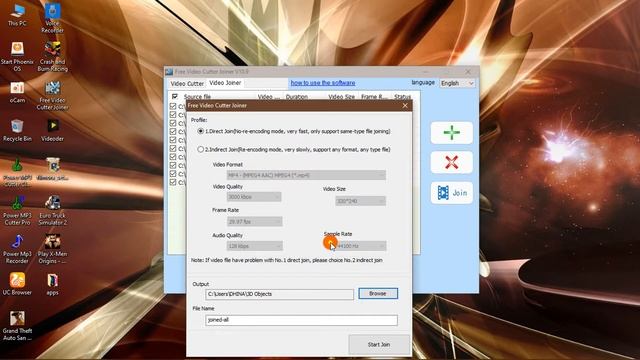The image size is (640, 360).
Task: Click the Start Join button
Action: click(379, 344)
